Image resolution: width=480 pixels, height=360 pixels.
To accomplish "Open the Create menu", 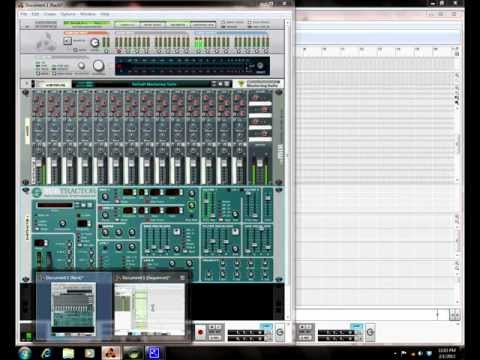I will 50,14.
